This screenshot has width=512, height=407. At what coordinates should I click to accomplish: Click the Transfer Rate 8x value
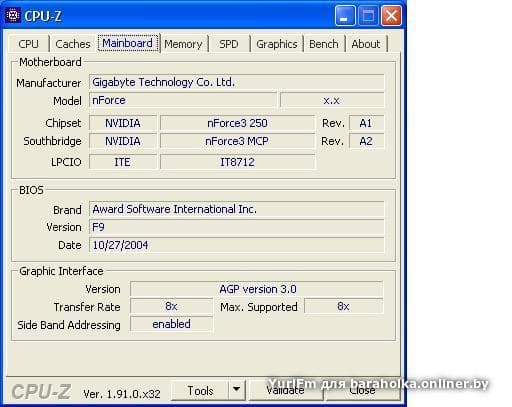[171, 306]
